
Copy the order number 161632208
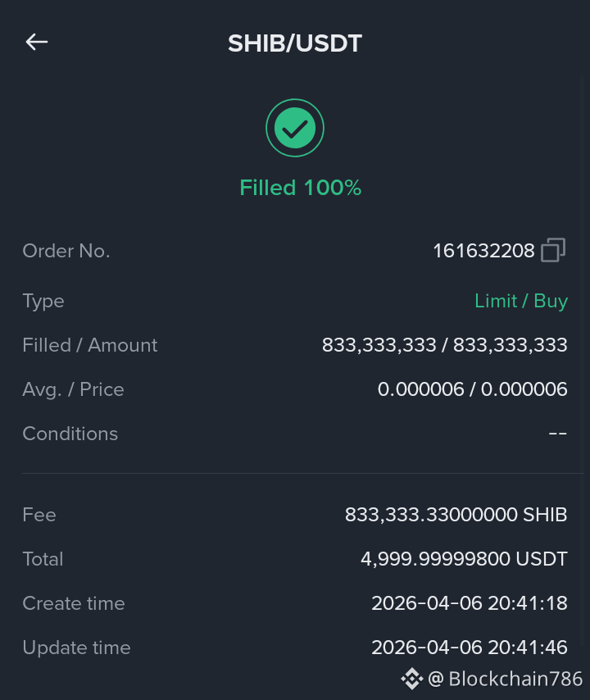coord(553,250)
